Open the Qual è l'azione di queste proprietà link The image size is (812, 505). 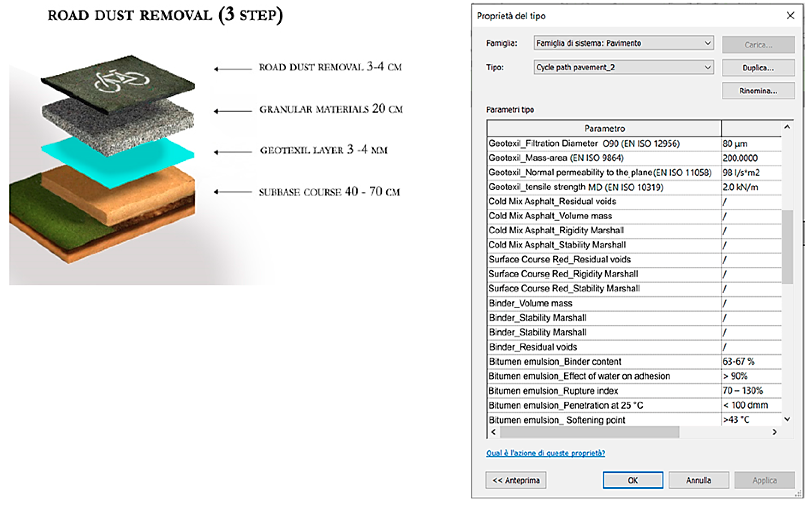545,453
